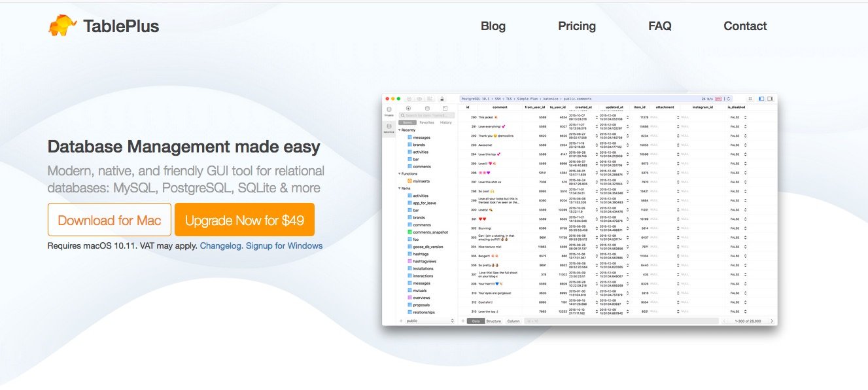Open the Signup for Windows link
The height and width of the screenshot is (390, 868).
coord(284,246)
